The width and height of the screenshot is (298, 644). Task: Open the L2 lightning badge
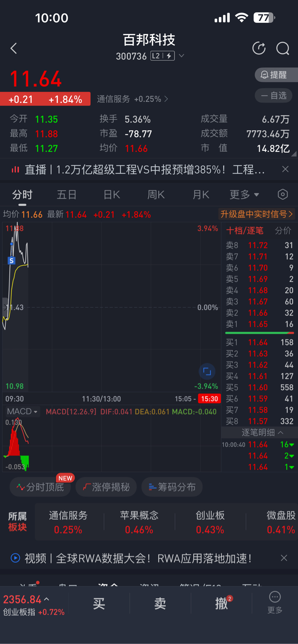163,56
